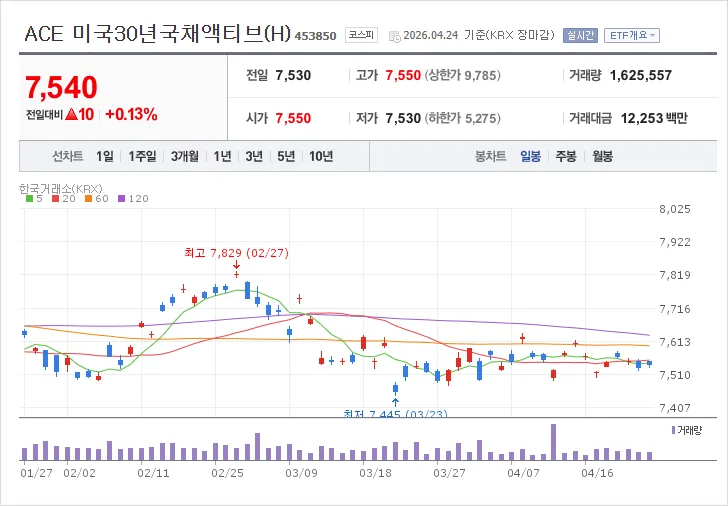Click the 최고 7,829 (02/27) marker
The image size is (728, 506).
pyautogui.click(x=236, y=253)
